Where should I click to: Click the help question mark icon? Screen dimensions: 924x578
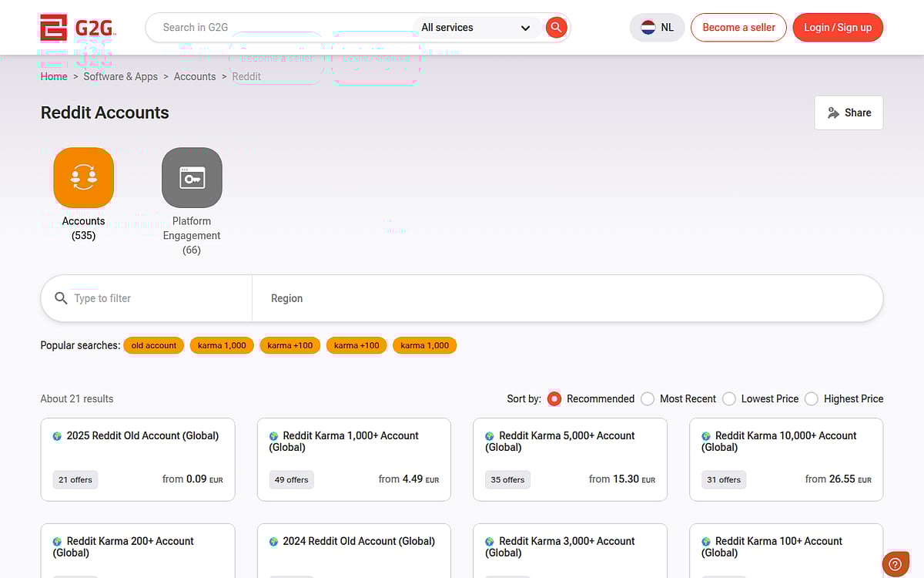pyautogui.click(x=895, y=564)
